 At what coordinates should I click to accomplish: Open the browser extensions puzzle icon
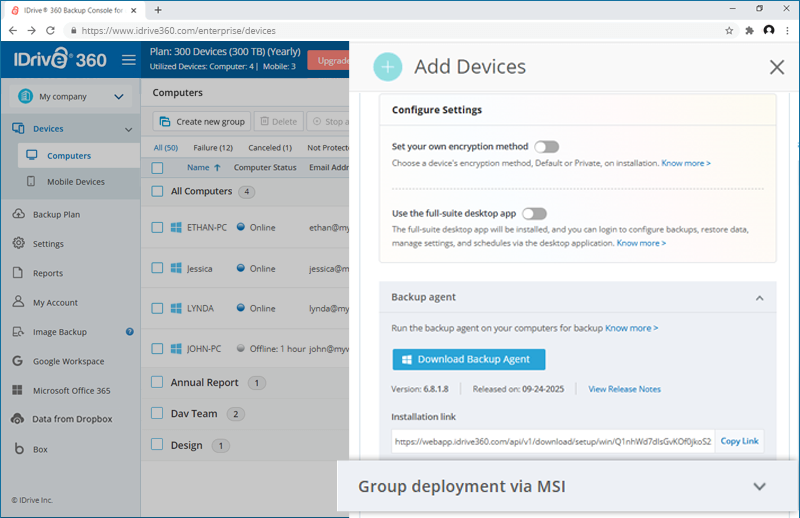(x=749, y=31)
